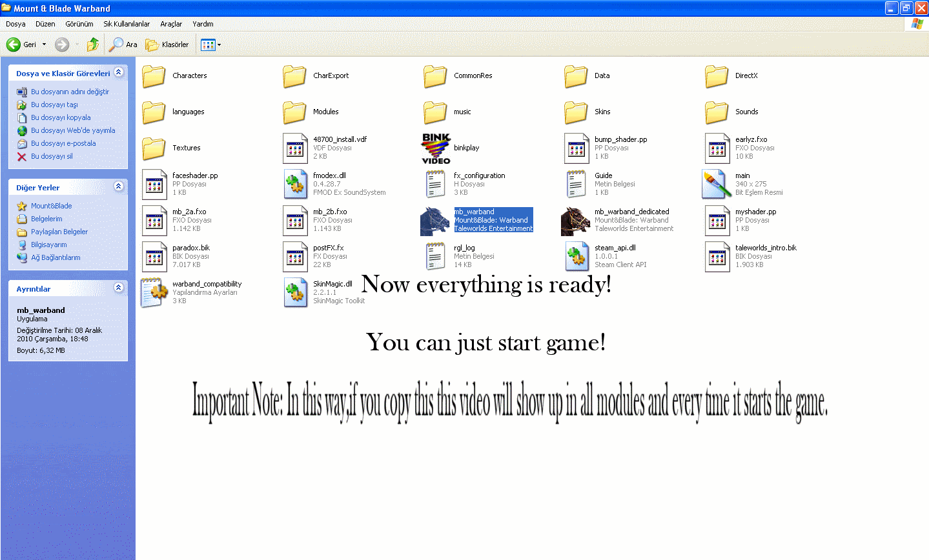This screenshot has height=560, width=929.
Task: Open the forward button history dropdown arrow
Action: 77,45
